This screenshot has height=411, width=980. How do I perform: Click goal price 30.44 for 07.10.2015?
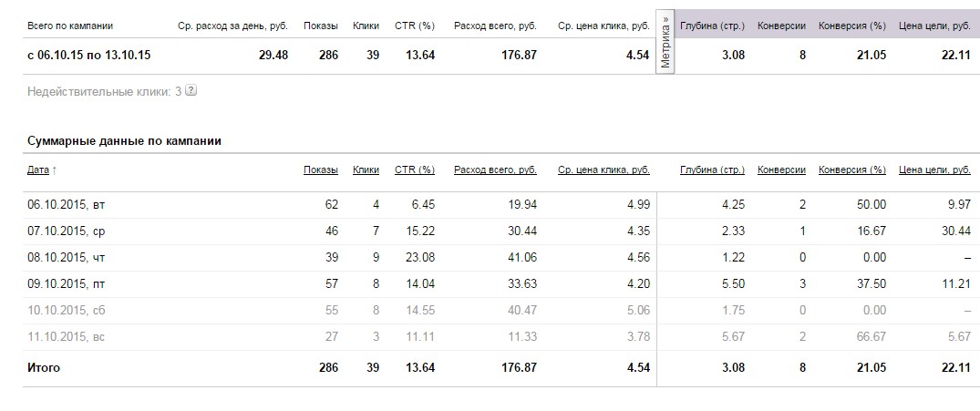pos(955,231)
